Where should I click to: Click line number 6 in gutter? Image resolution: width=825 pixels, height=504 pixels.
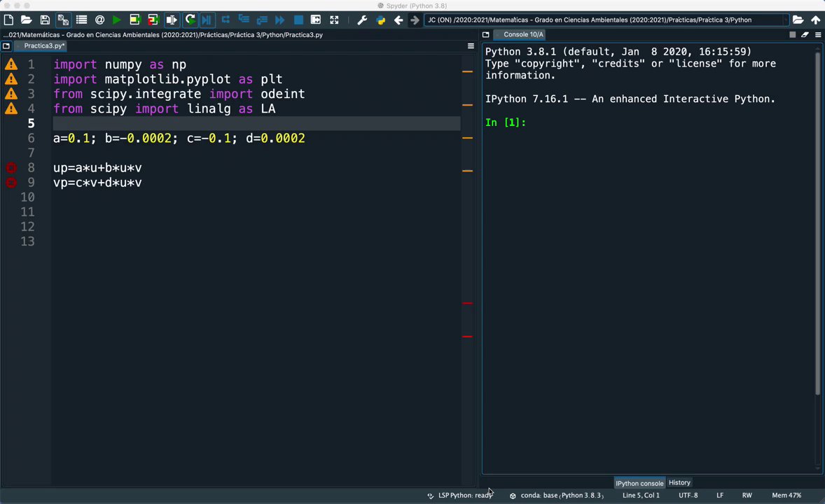[x=31, y=138]
